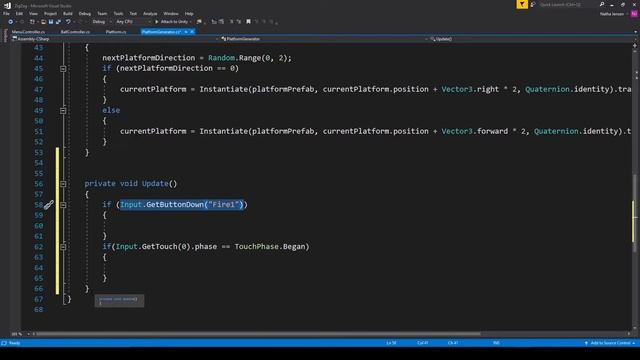Viewport: 640px width, 360px height.
Task: Click the 'Ready' status bar text
Action: [x=14, y=343]
